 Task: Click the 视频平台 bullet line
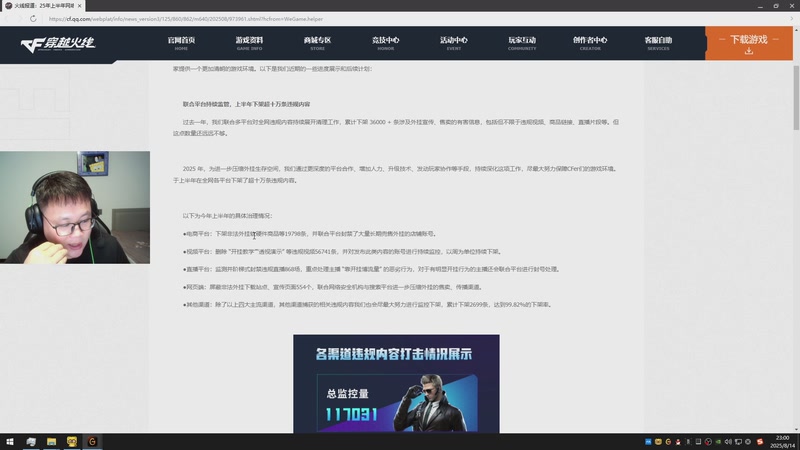click(x=342, y=252)
